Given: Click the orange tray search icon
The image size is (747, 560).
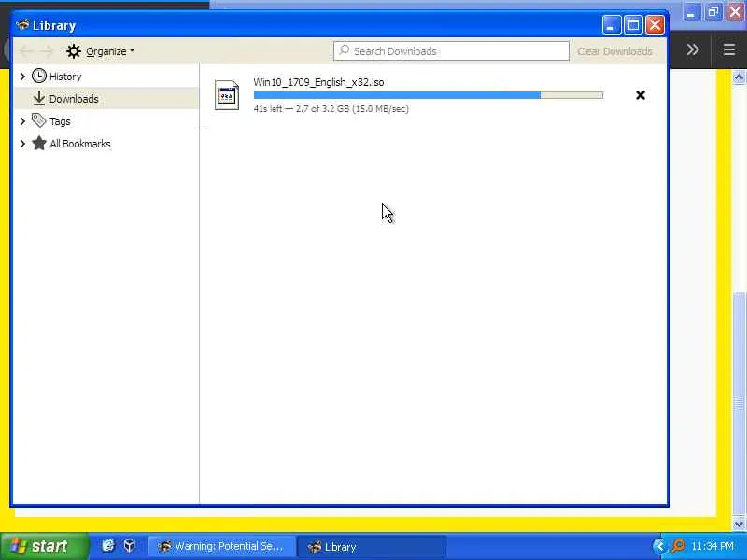Looking at the screenshot, I should tap(678, 546).
